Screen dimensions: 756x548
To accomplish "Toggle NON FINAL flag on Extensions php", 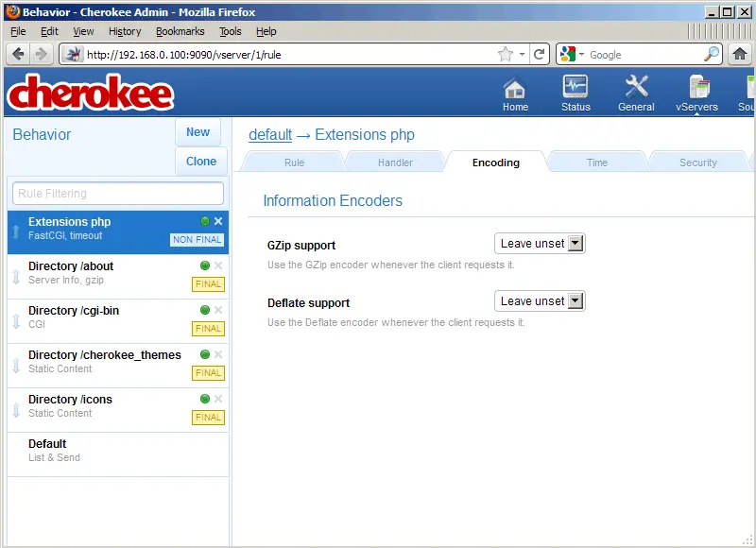I will pyautogui.click(x=197, y=240).
